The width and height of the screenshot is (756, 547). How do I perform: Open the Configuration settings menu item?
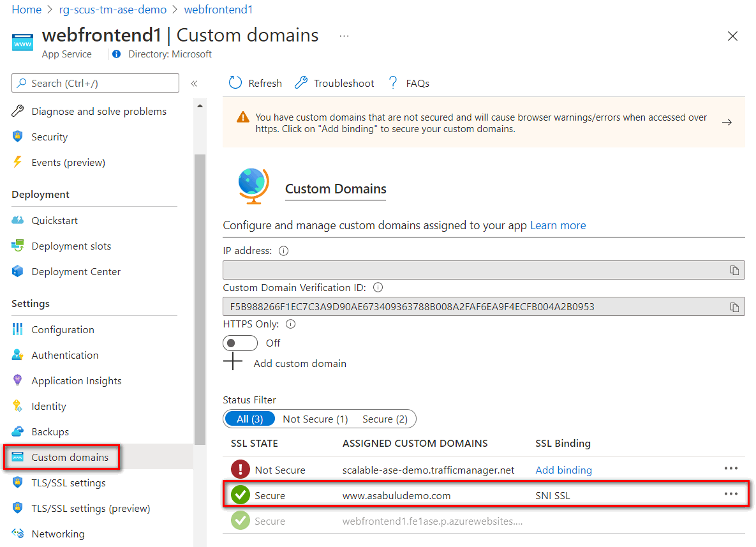(63, 329)
